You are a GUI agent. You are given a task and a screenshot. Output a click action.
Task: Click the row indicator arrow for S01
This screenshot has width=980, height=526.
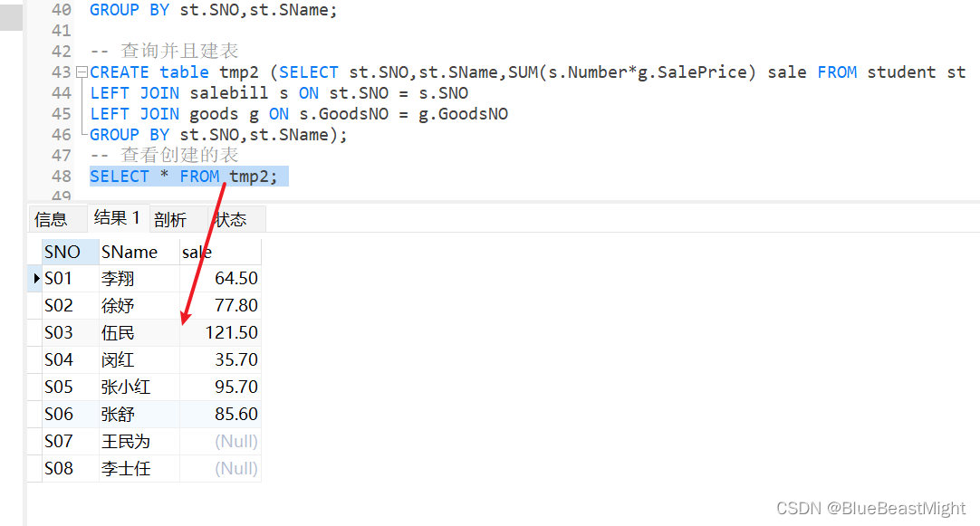[x=36, y=278]
